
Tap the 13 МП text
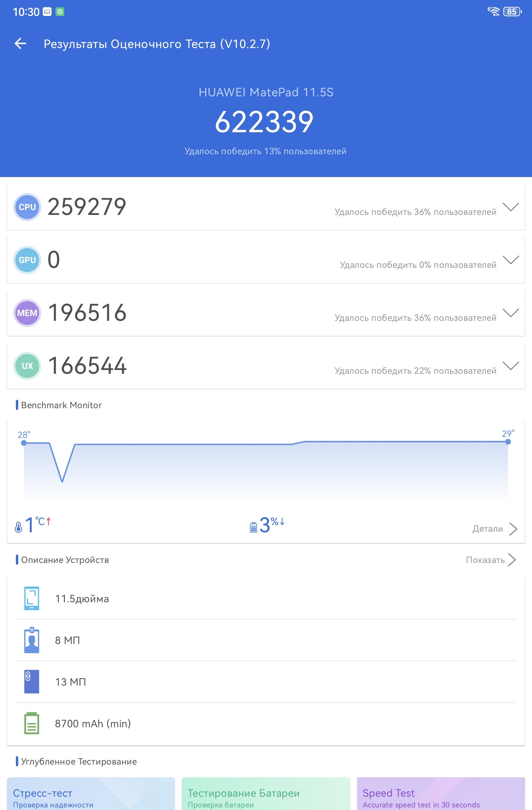pyautogui.click(x=71, y=682)
